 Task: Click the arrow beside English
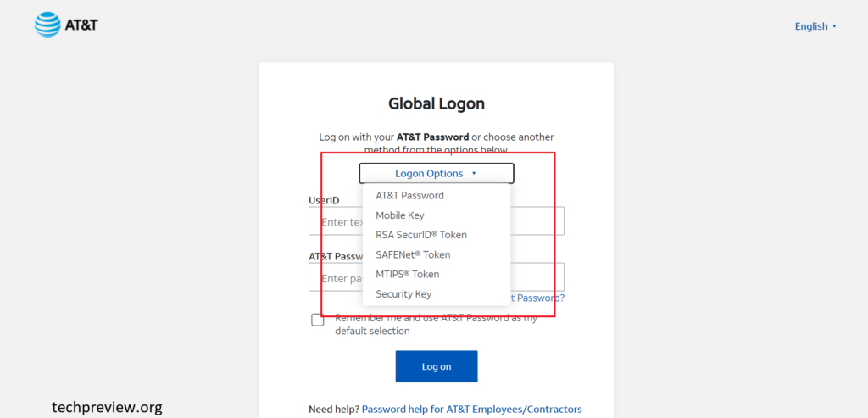tap(835, 26)
